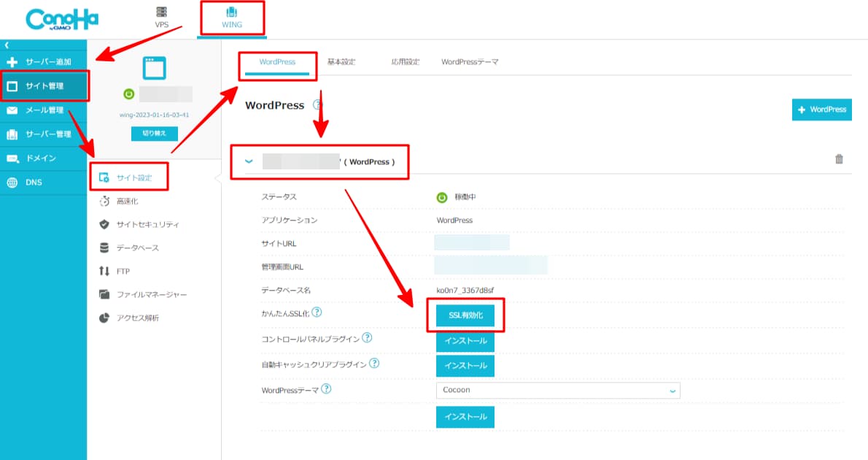
Task: Click the ConoHa logo
Action: point(62,20)
